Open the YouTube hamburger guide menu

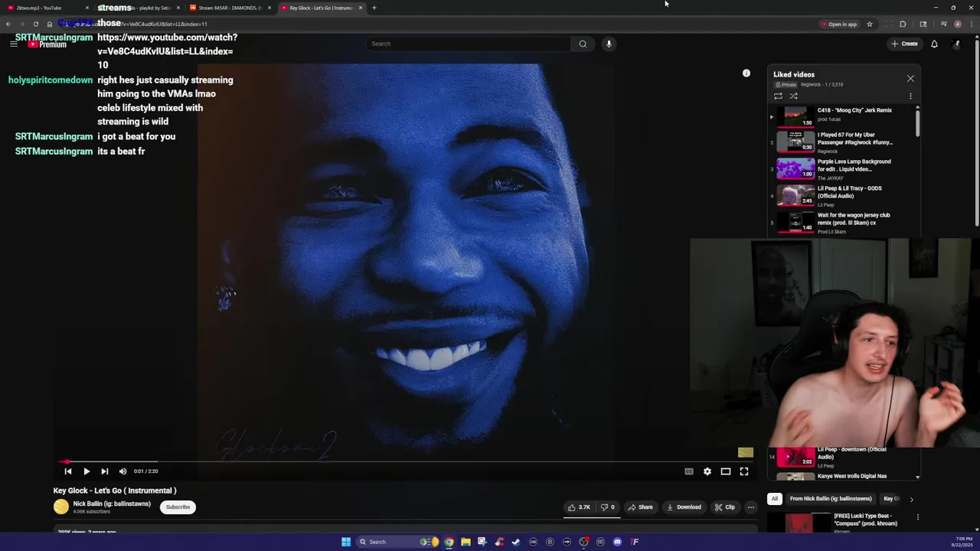click(13, 44)
